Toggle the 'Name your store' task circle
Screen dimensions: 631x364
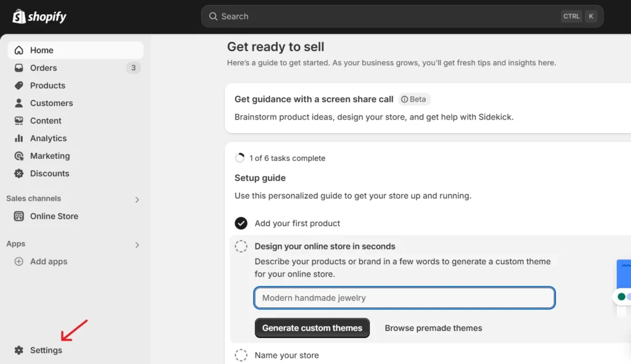point(241,355)
